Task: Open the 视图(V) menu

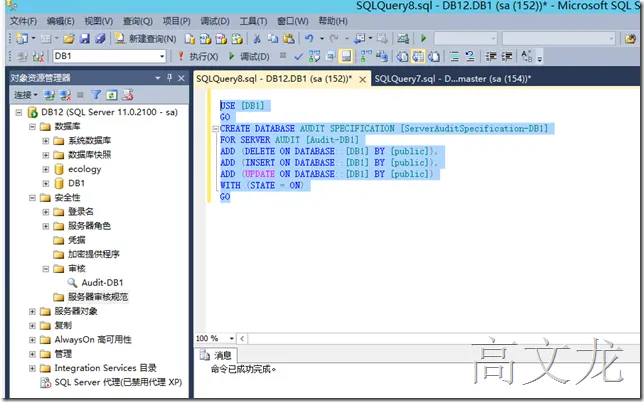Action: 99,21
